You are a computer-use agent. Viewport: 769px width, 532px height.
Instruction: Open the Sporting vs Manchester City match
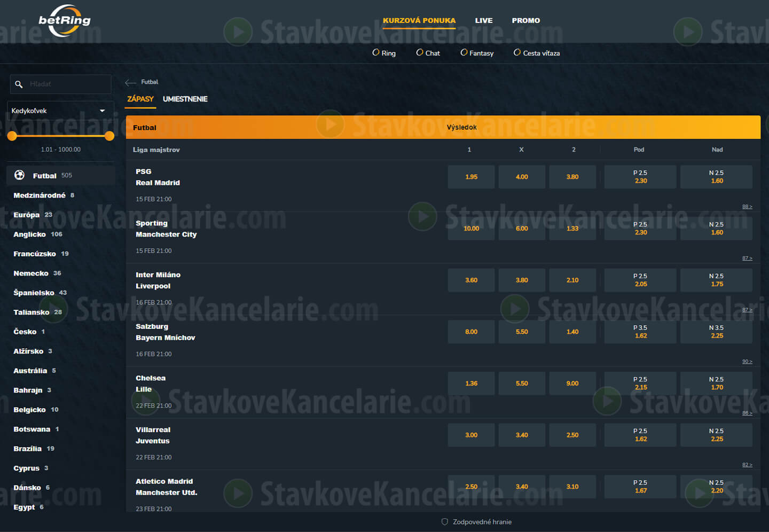(x=166, y=229)
